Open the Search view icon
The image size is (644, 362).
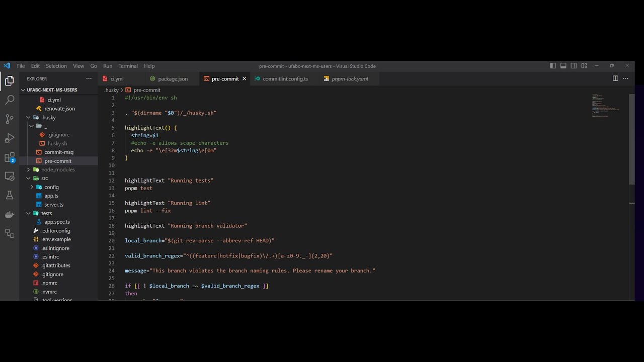click(9, 100)
